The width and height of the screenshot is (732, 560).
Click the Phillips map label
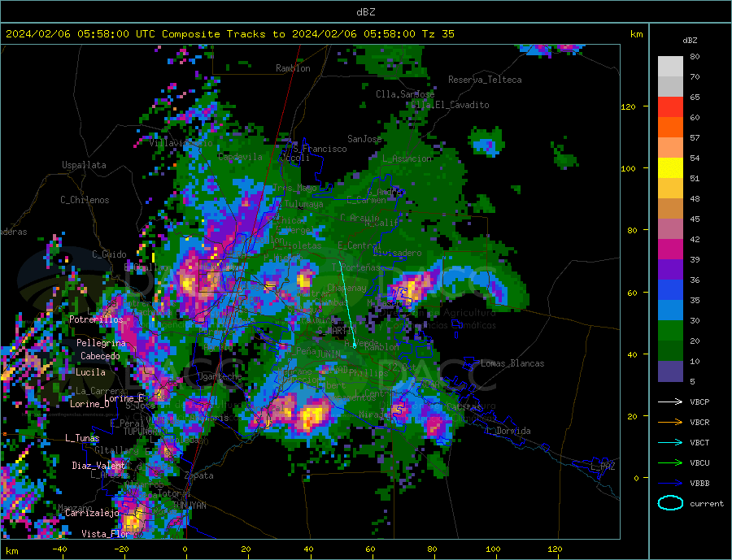(x=368, y=373)
